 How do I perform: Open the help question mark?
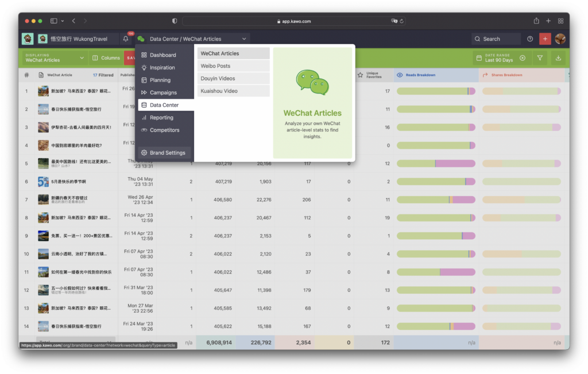coord(530,38)
